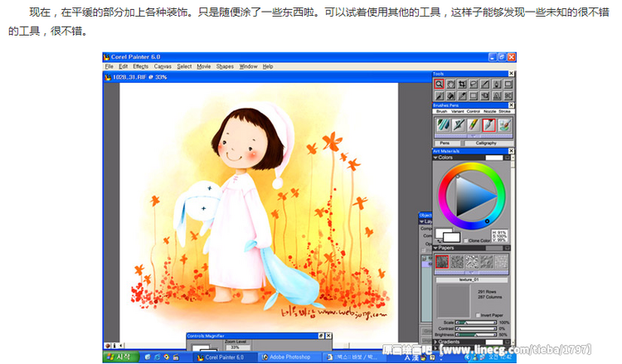Viewport: 622px width, 364px height.
Task: Open the Pens brush category dropdown
Action: point(448,143)
